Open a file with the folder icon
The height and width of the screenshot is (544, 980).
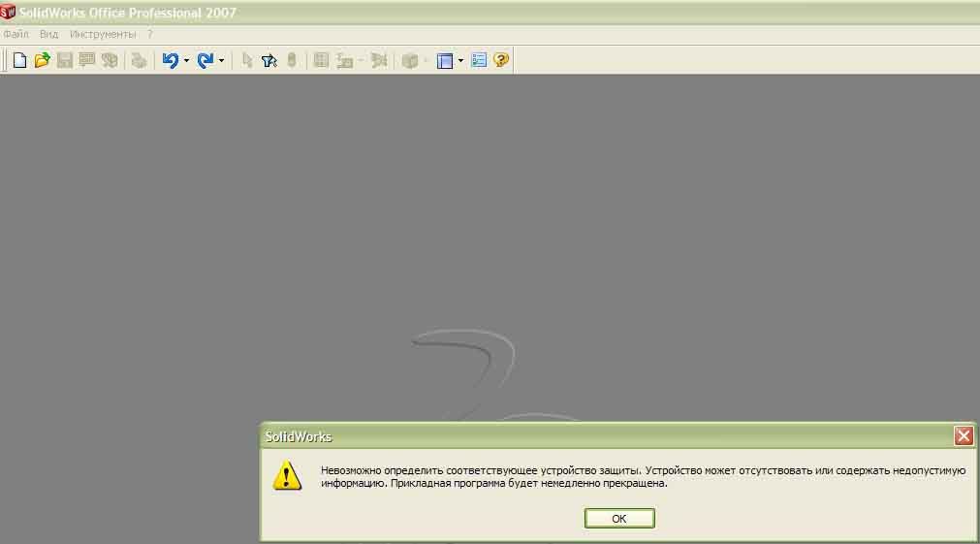pyautogui.click(x=42, y=60)
